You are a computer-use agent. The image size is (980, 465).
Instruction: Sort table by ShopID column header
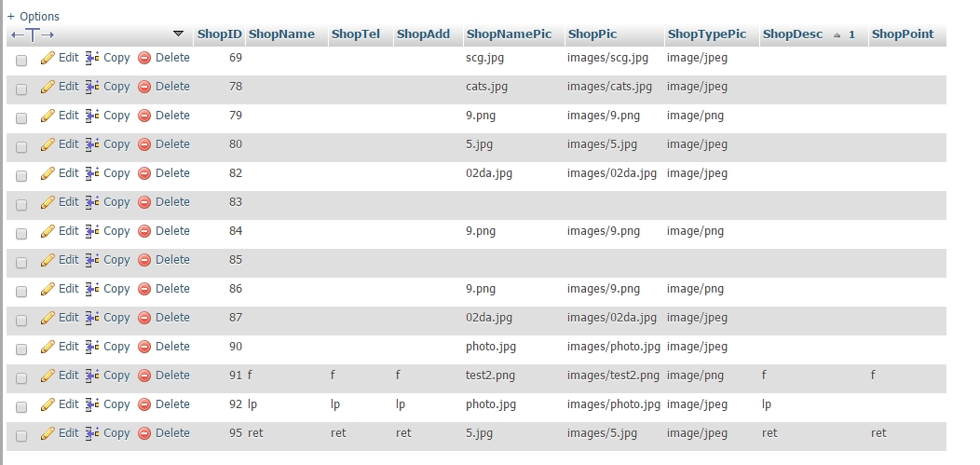pyautogui.click(x=220, y=34)
